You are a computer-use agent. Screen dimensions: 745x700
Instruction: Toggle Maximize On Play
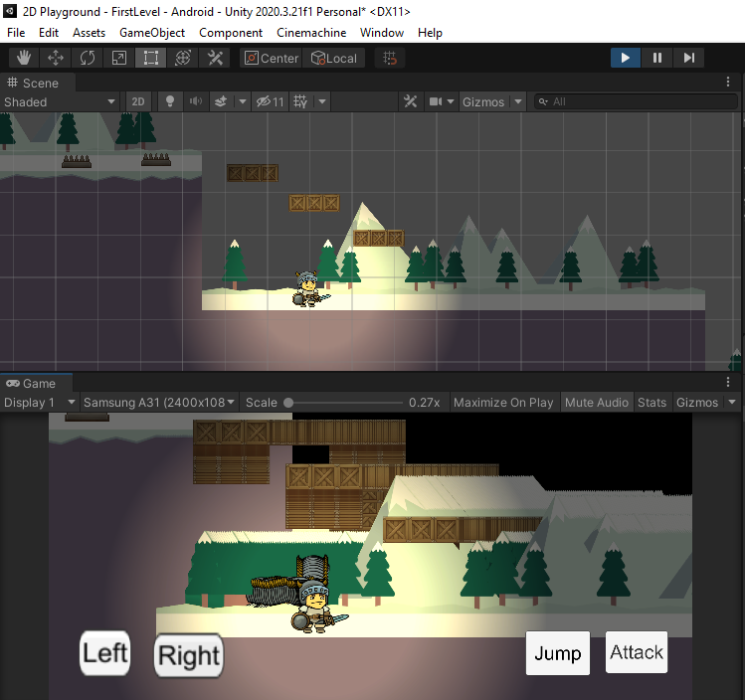[x=503, y=403]
